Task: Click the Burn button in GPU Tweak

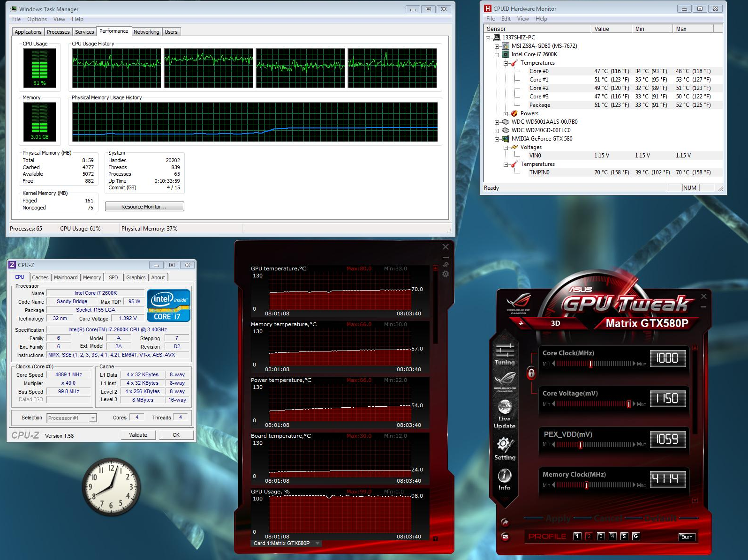Action: click(x=687, y=537)
